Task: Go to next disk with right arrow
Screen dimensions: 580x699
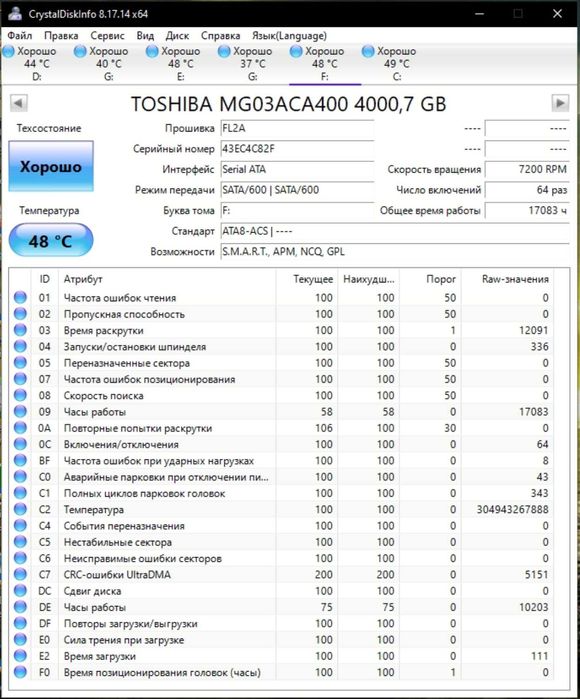Action: coord(560,103)
